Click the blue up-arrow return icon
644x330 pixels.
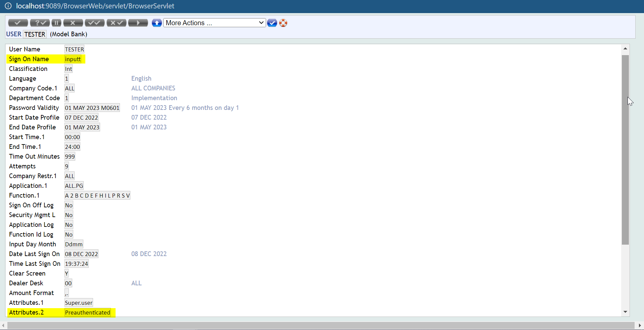[x=157, y=23]
